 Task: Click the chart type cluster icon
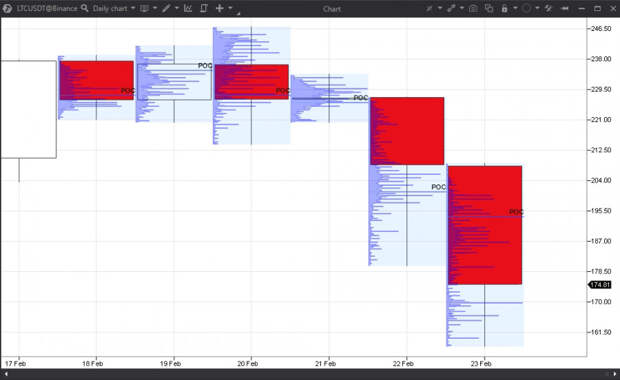point(145,8)
